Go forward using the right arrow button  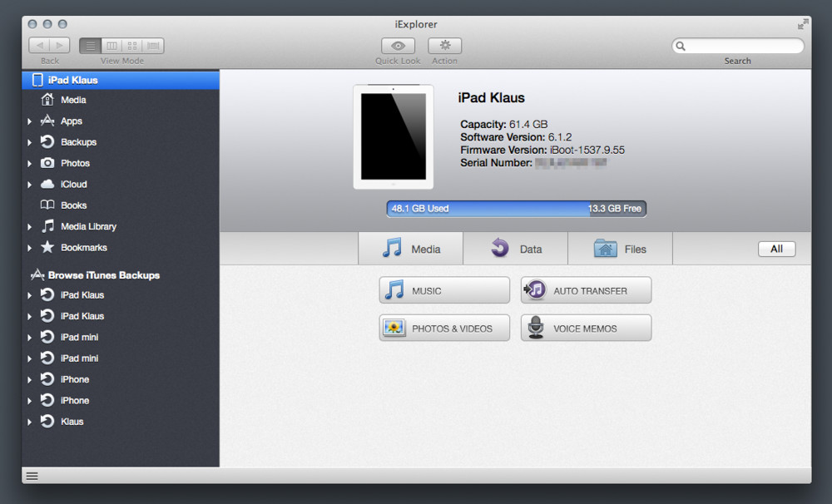[x=59, y=46]
